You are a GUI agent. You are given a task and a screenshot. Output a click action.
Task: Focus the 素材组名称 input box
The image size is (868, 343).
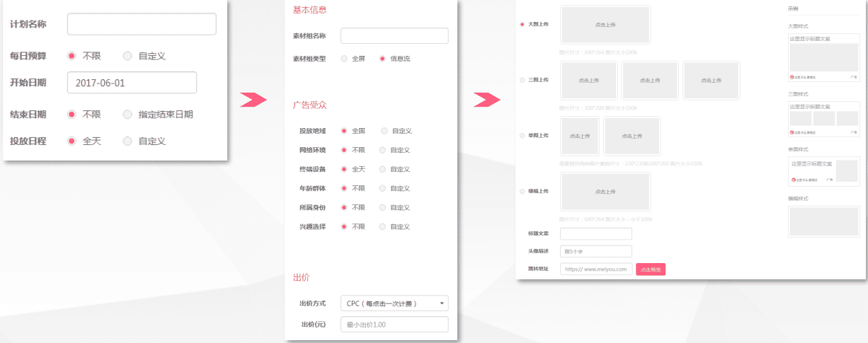coord(394,36)
